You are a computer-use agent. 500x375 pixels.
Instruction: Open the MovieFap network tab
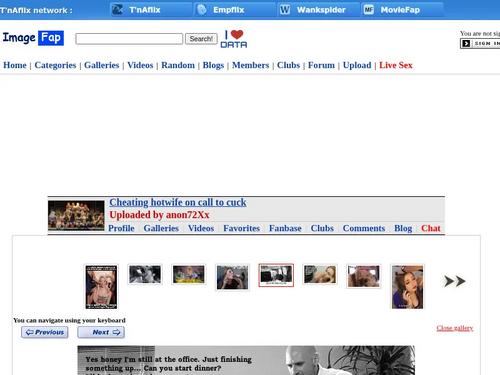coord(403,10)
